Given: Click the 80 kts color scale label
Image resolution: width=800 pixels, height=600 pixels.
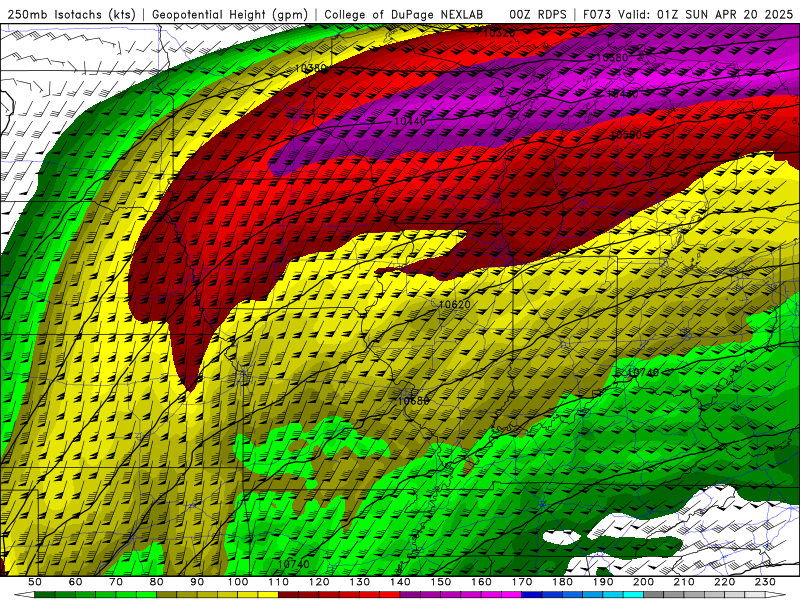Looking at the screenshot, I should point(156,582).
